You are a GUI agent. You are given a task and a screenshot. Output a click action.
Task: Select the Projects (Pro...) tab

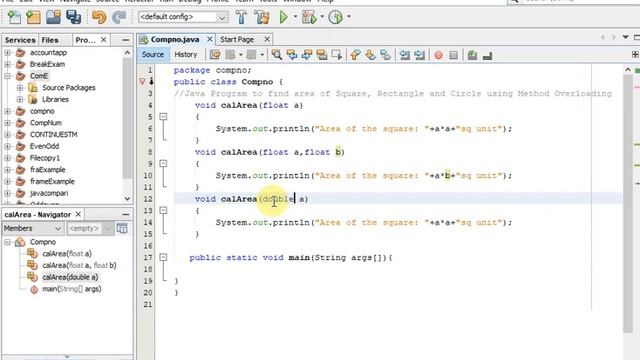(x=85, y=40)
